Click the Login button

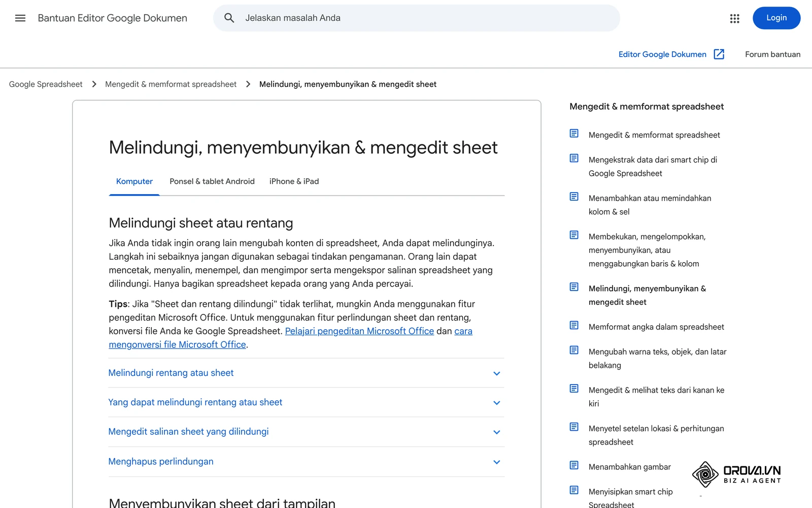pos(776,18)
